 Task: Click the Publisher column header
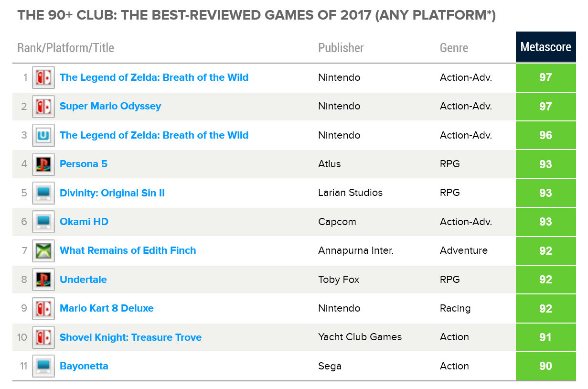341,48
